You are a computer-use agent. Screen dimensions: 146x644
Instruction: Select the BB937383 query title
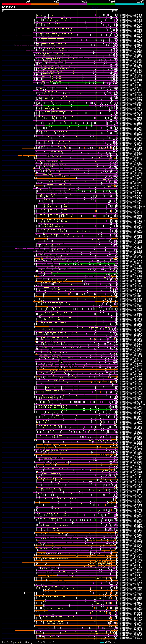[x=8, y=7]
